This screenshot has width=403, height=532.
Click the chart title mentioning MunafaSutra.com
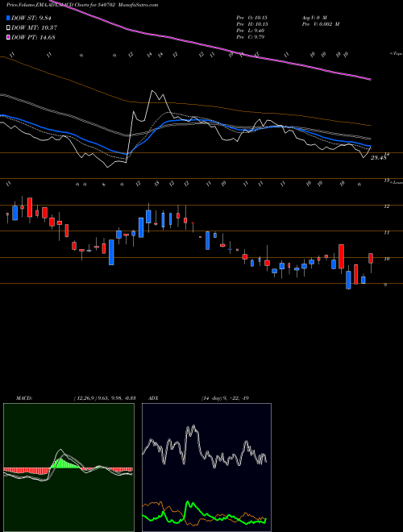tap(82, 5)
